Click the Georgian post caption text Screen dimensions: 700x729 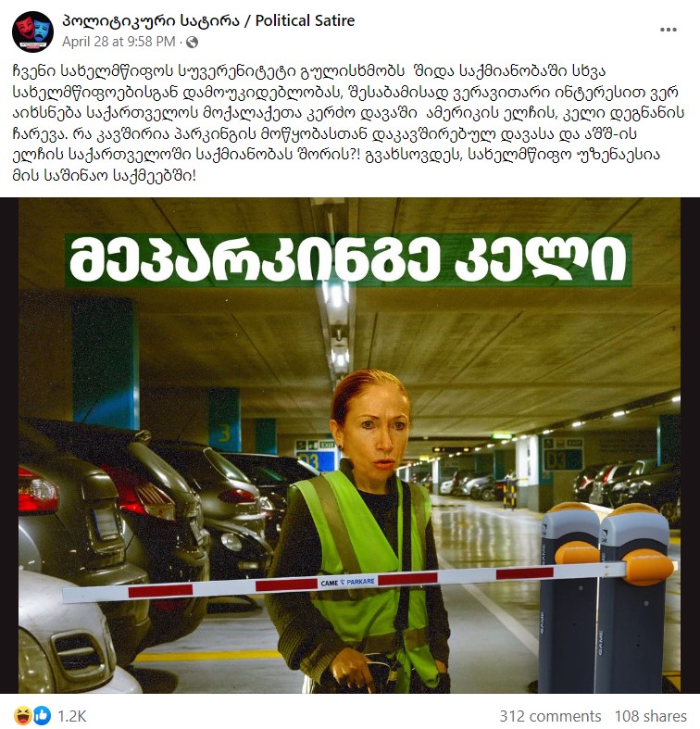(x=347, y=123)
